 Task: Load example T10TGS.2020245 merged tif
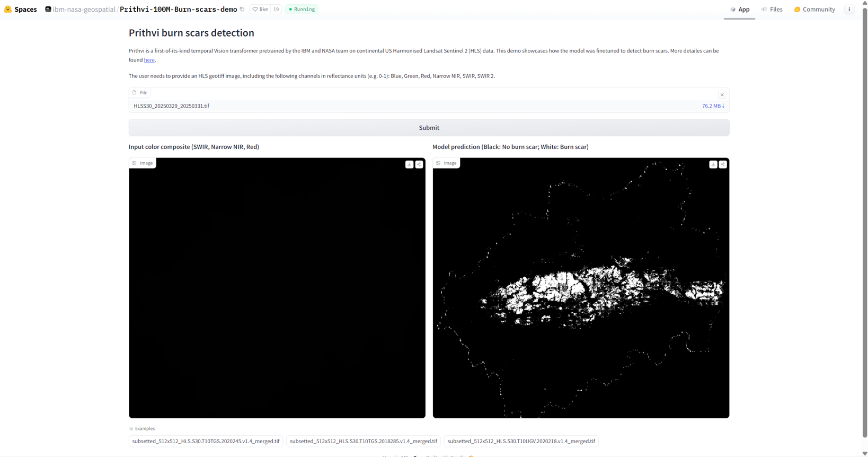click(x=206, y=441)
